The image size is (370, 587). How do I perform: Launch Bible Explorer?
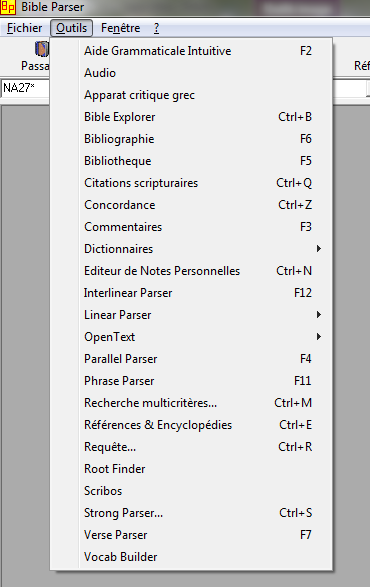pyautogui.click(x=191, y=117)
